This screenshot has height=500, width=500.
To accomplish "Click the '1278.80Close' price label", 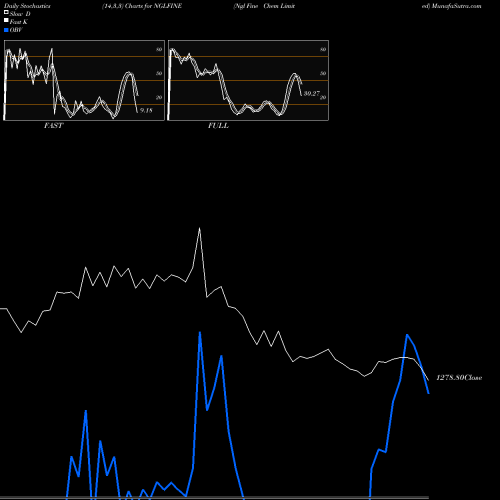I will coord(459,378).
